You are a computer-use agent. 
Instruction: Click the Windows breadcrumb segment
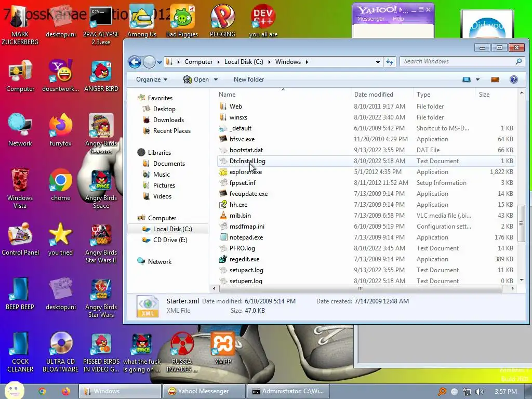tap(288, 62)
